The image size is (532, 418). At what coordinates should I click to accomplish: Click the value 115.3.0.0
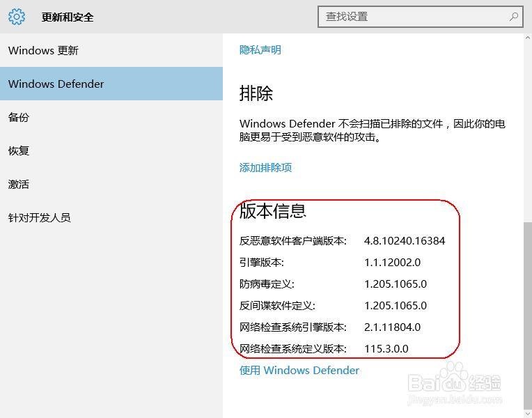pos(386,349)
